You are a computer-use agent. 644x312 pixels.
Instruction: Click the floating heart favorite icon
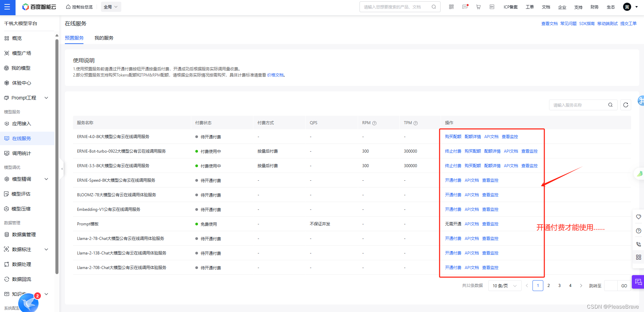(x=638, y=217)
